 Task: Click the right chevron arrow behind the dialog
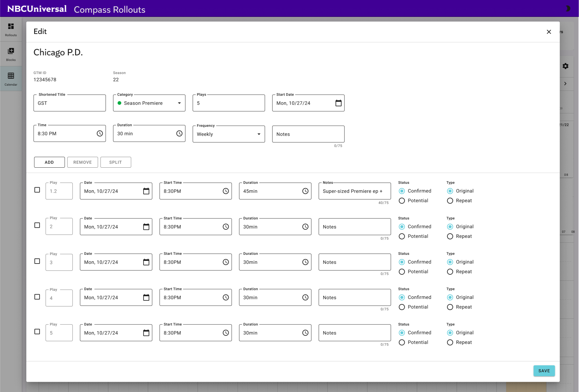point(565,84)
